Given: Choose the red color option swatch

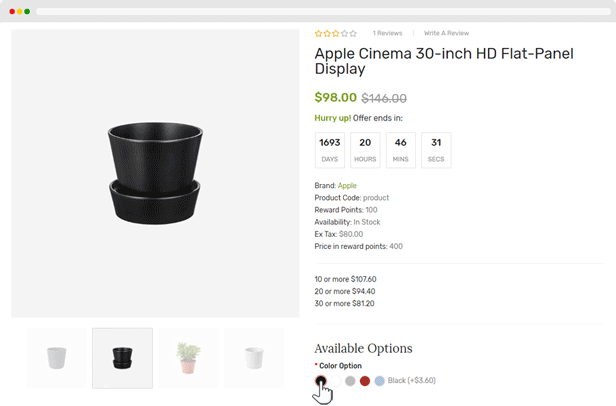Looking at the screenshot, I should pyautogui.click(x=364, y=381).
